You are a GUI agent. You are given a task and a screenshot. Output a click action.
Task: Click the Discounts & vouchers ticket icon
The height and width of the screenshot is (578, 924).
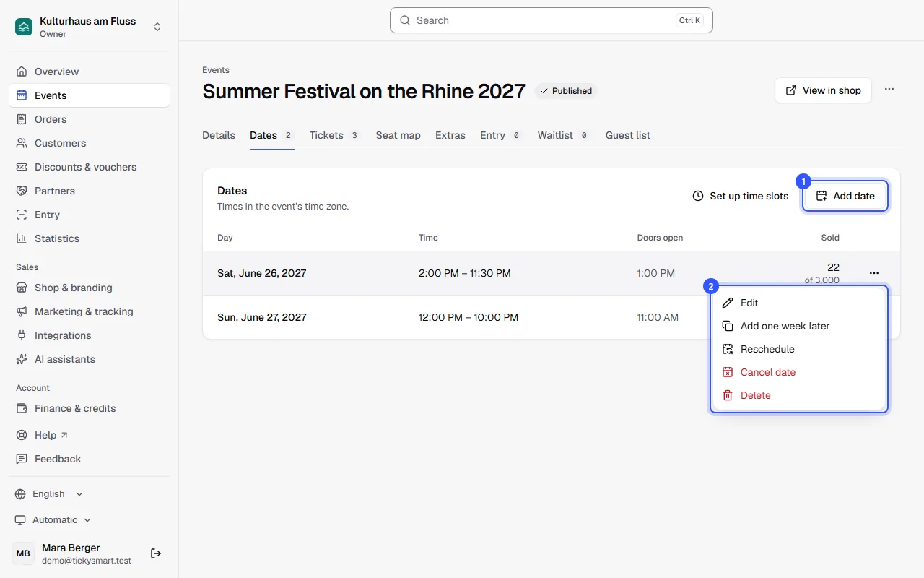[x=22, y=167]
